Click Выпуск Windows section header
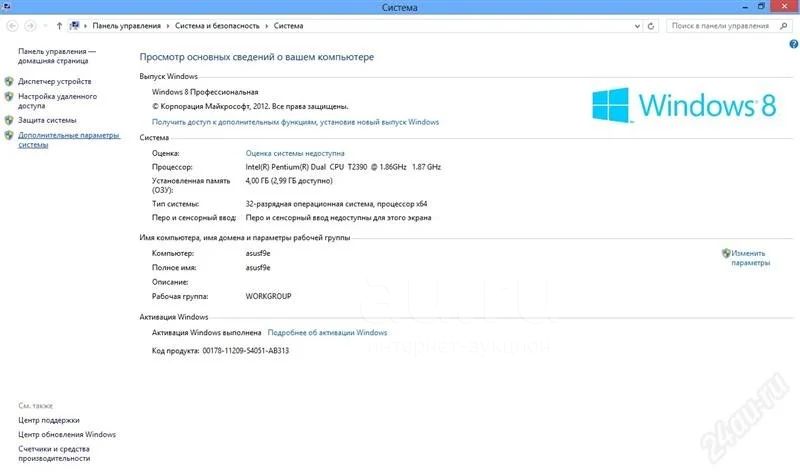The height and width of the screenshot is (475, 800). coord(168,77)
